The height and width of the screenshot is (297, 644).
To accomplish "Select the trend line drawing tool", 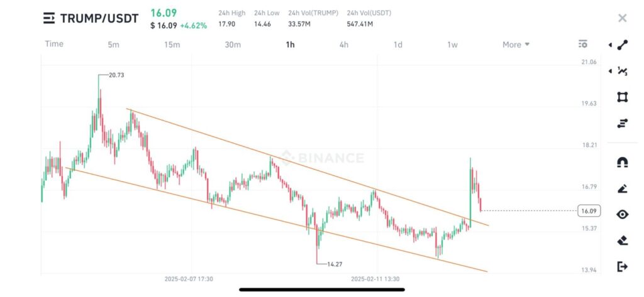I will (x=623, y=45).
